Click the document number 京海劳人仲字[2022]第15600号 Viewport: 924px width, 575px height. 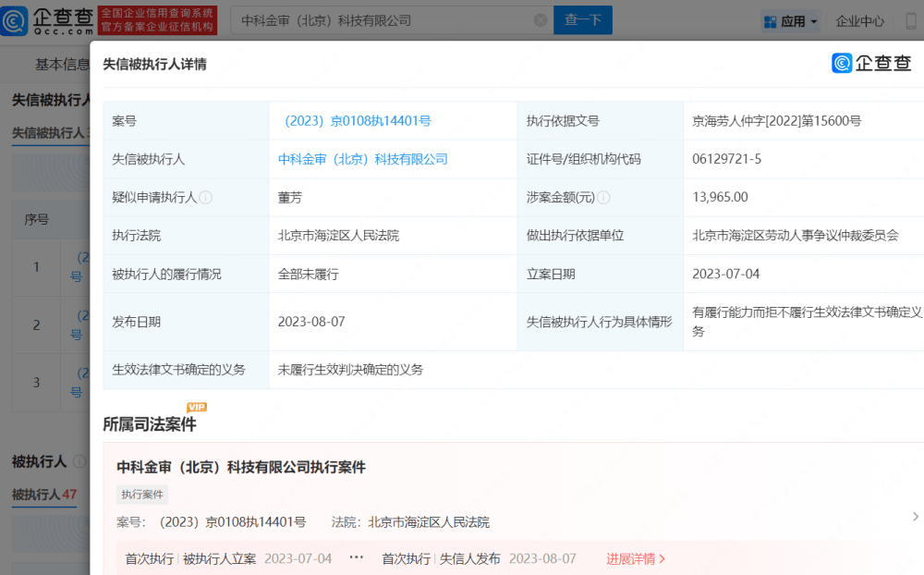point(777,121)
